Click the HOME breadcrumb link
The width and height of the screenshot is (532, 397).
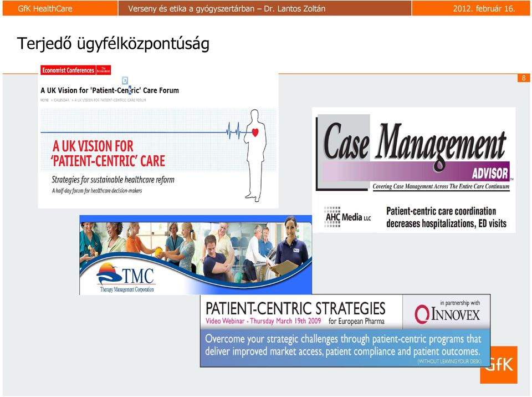[x=44, y=100]
